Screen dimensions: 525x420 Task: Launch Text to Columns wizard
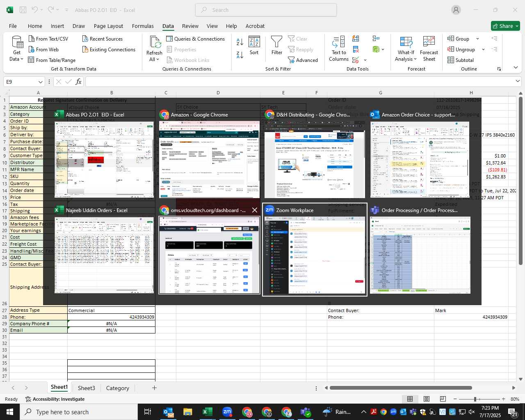(x=339, y=49)
